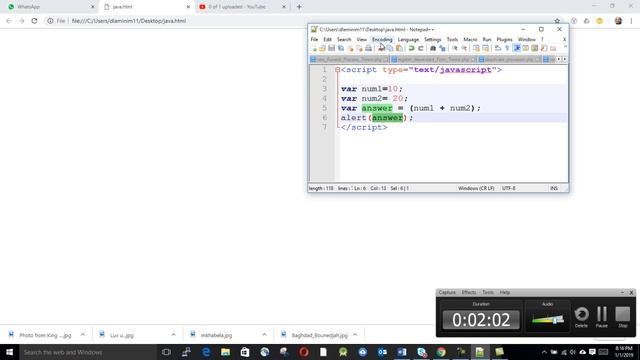Open the Encoding menu in Notepad++
Screen dimensions: 640x360
(x=382, y=39)
